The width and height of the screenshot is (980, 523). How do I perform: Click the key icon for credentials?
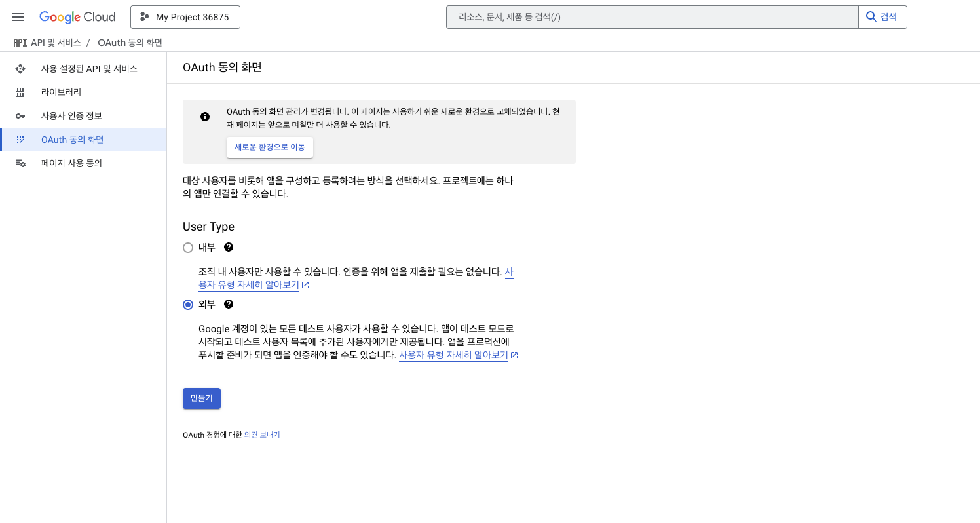(20, 116)
